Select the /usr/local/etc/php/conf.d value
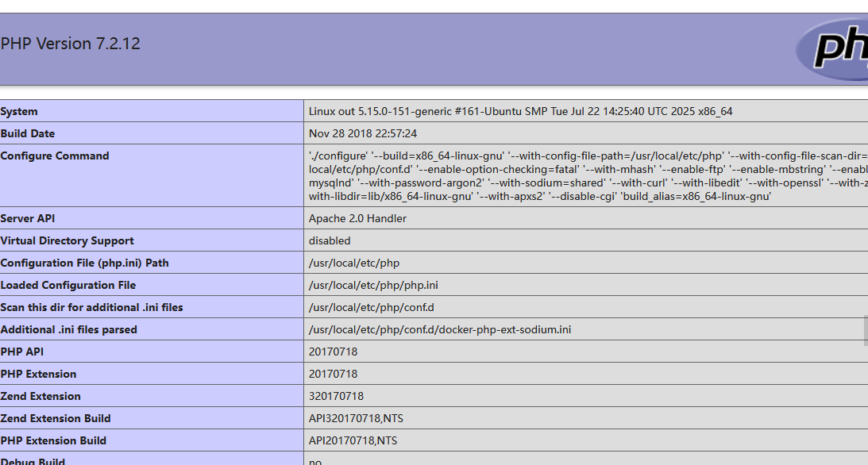868x465 pixels. (372, 307)
